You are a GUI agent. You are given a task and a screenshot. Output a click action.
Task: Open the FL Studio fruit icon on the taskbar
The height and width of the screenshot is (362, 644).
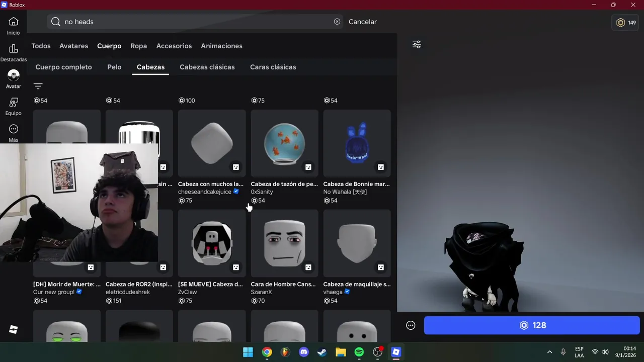[x=285, y=352]
